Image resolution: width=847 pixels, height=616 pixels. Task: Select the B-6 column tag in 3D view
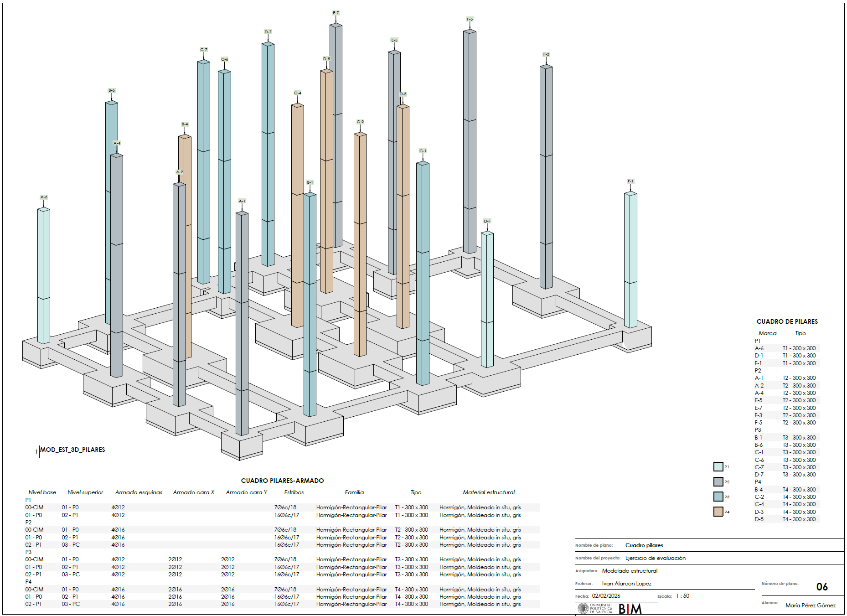(112, 90)
